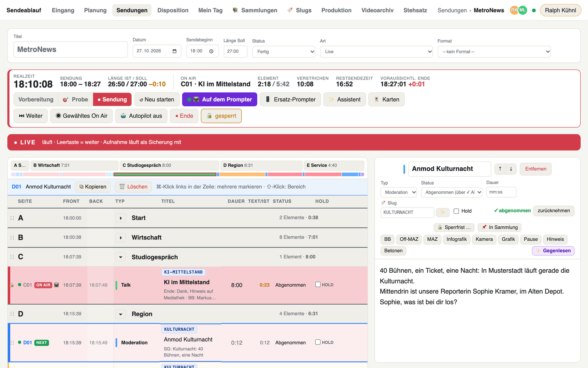Switch to the Videoarchiv tab

[x=377, y=10]
